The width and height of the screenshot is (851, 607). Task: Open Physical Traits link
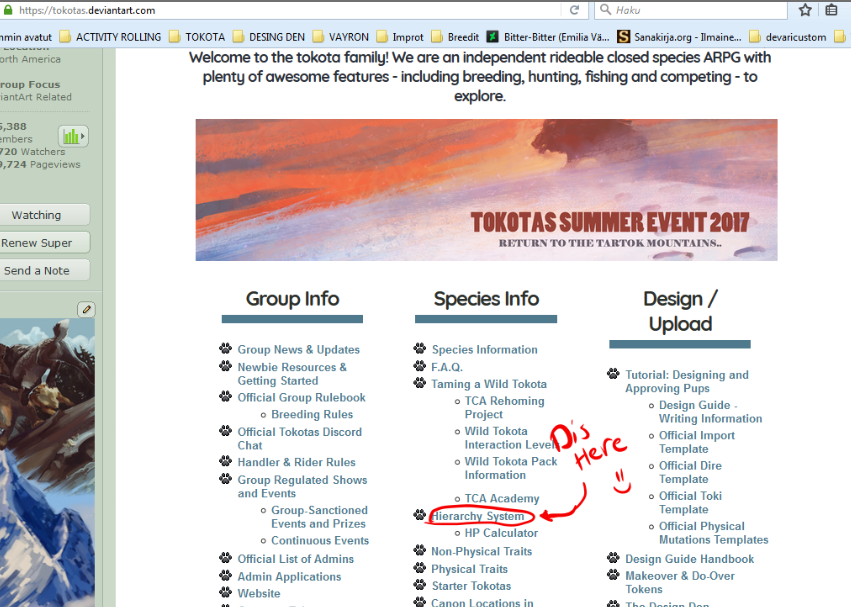(469, 569)
